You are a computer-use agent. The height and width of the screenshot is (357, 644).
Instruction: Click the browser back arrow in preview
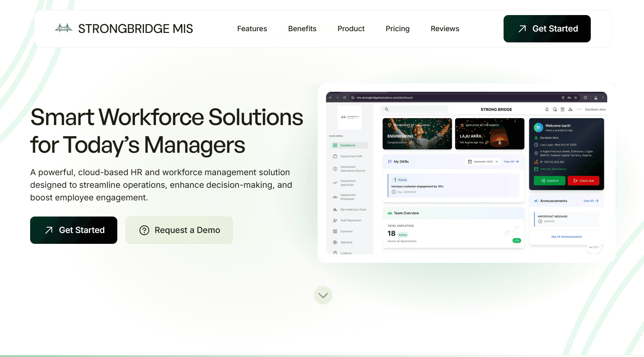point(330,98)
